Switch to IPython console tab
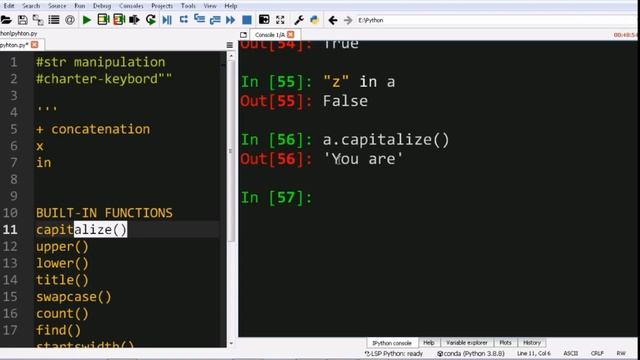This screenshot has height=360, width=640. 391,343
